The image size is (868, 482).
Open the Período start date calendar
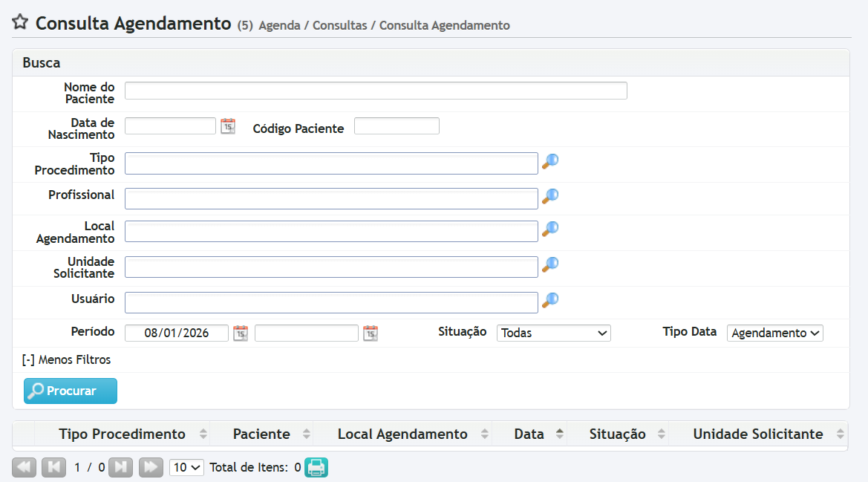click(241, 333)
